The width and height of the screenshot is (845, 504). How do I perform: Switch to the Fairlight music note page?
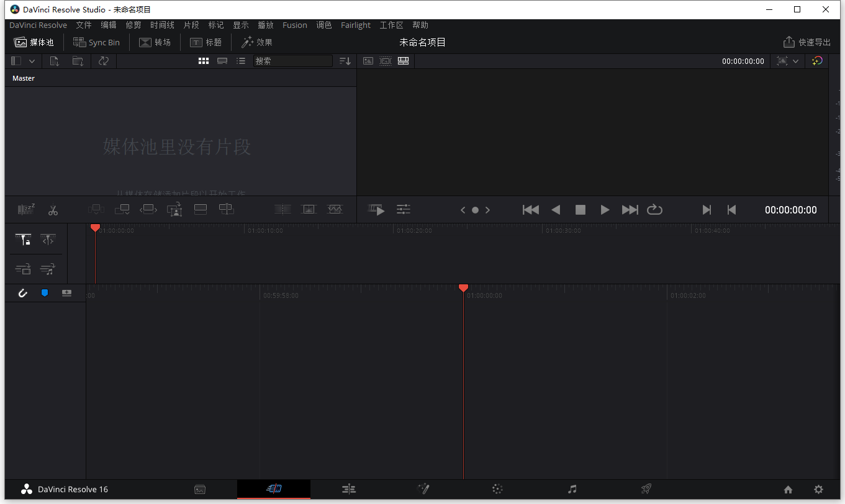pos(572,489)
